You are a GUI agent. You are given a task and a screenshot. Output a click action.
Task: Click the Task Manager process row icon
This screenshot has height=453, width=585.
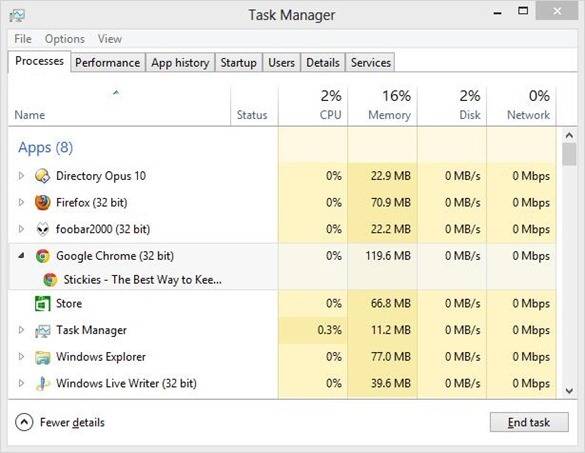click(43, 331)
